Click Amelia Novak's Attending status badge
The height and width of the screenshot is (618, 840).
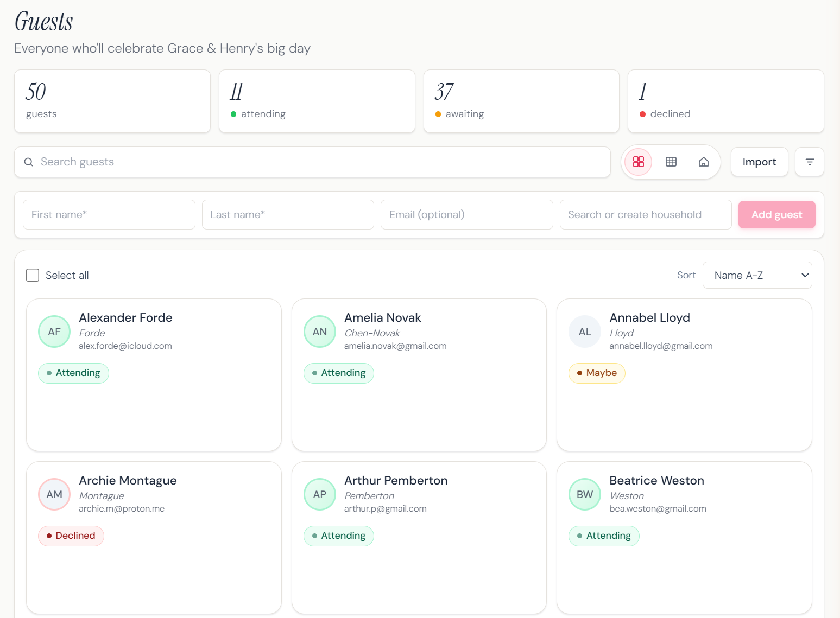(339, 373)
